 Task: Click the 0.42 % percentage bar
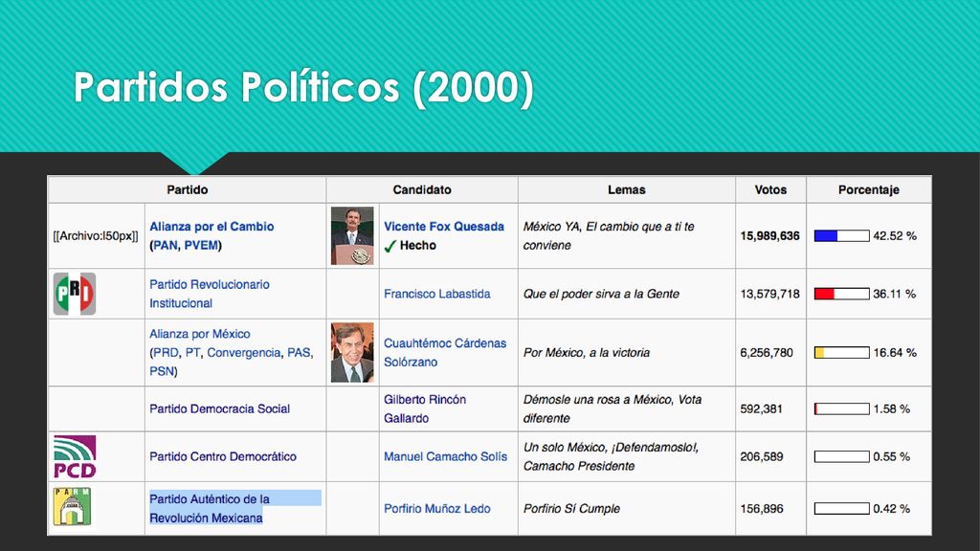[841, 509]
